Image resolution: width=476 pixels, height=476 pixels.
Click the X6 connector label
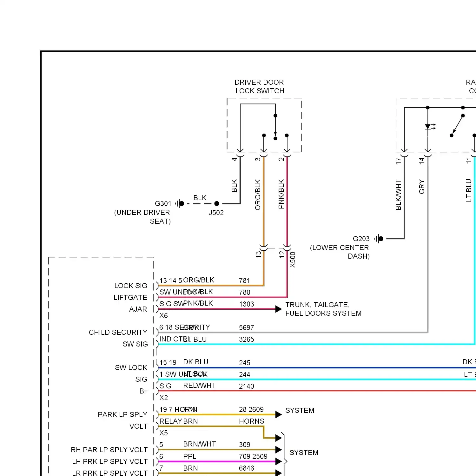coord(163,315)
